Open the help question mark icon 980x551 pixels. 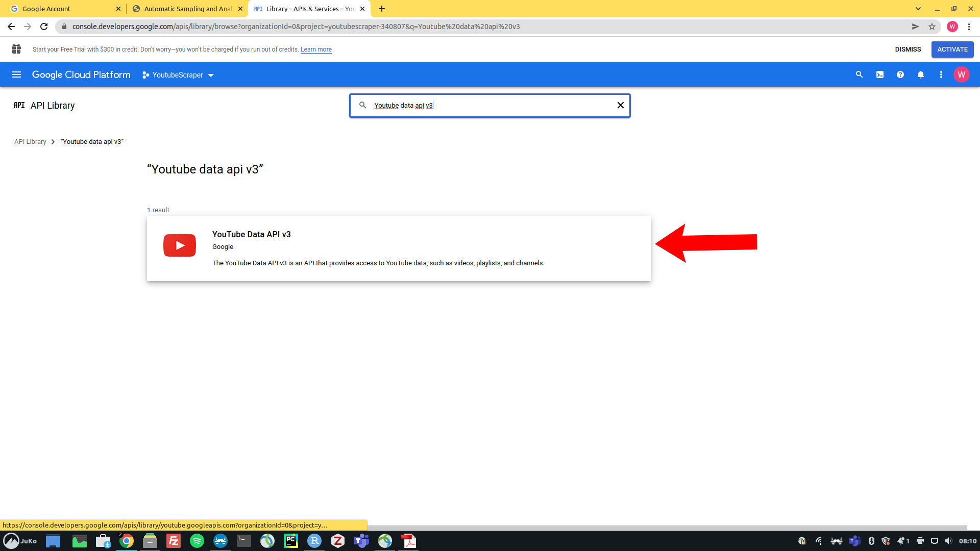click(x=900, y=74)
